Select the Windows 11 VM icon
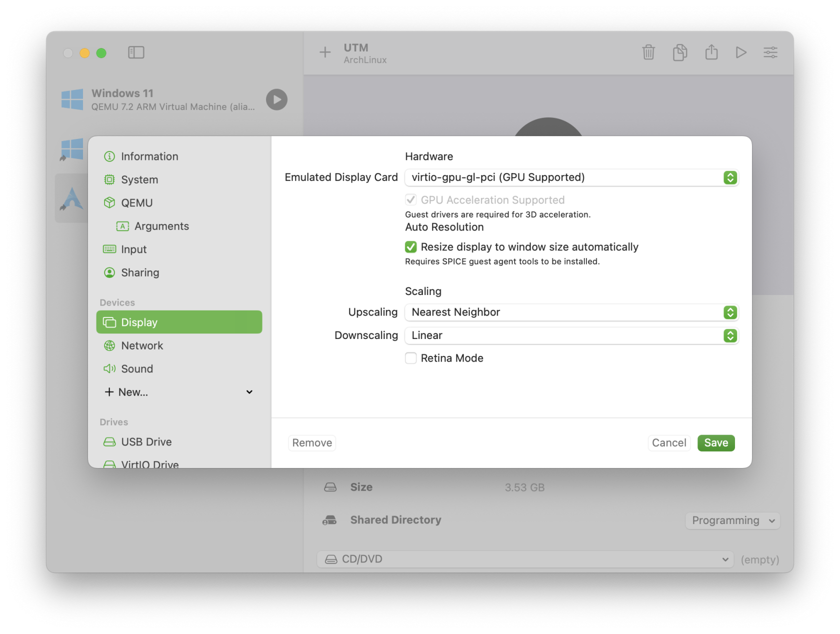Image resolution: width=840 pixels, height=634 pixels. click(72, 99)
